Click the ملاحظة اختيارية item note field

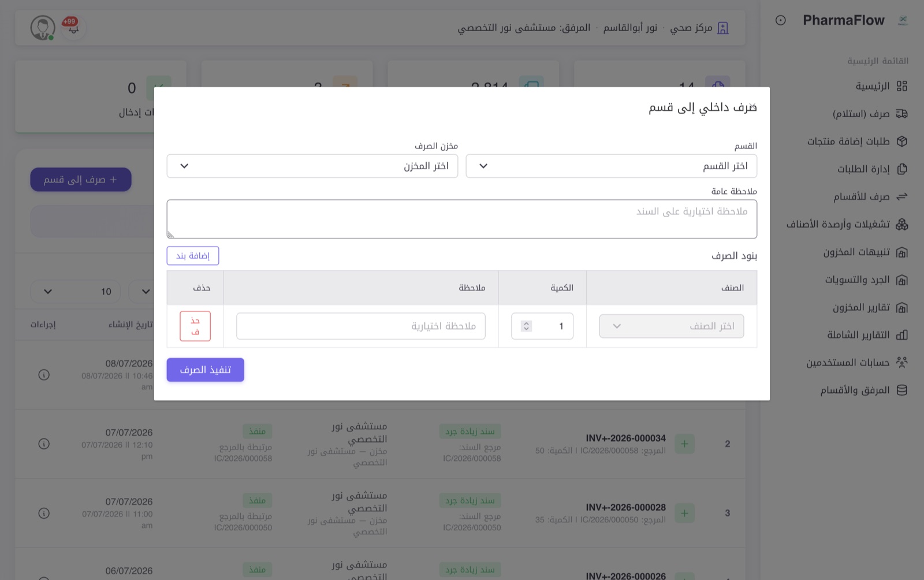pos(361,326)
